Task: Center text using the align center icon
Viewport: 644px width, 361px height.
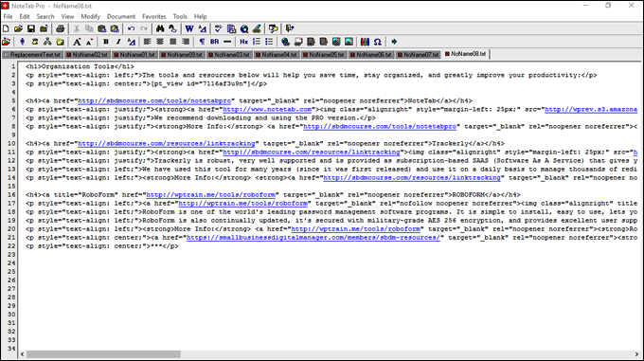Action: (160, 42)
